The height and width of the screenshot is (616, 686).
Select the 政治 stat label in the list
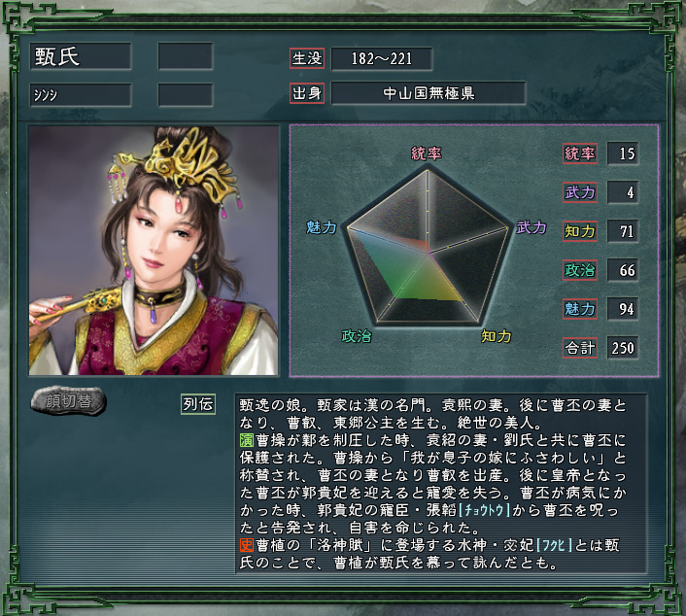click(580, 270)
